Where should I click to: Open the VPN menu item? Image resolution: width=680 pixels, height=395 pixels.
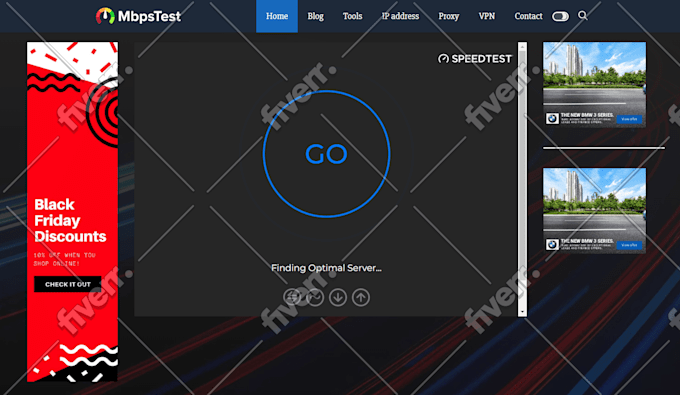coord(487,16)
